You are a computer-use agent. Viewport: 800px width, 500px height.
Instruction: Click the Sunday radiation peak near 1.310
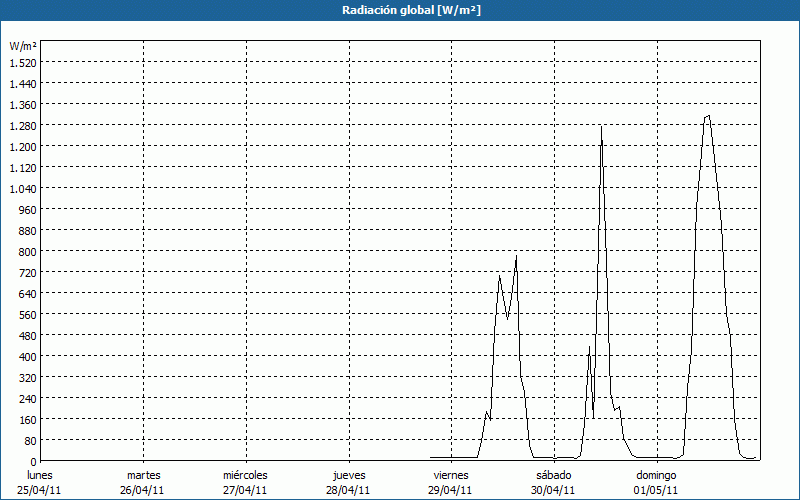click(x=708, y=116)
